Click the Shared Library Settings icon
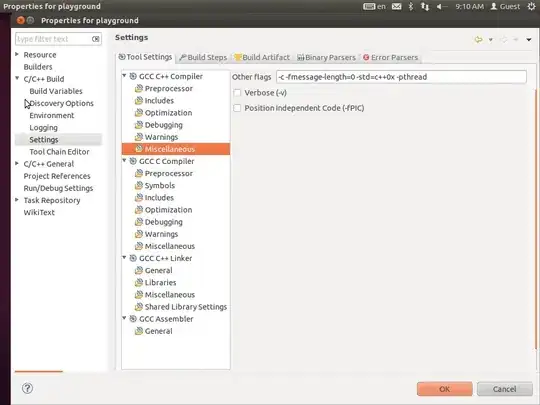 tap(139, 307)
